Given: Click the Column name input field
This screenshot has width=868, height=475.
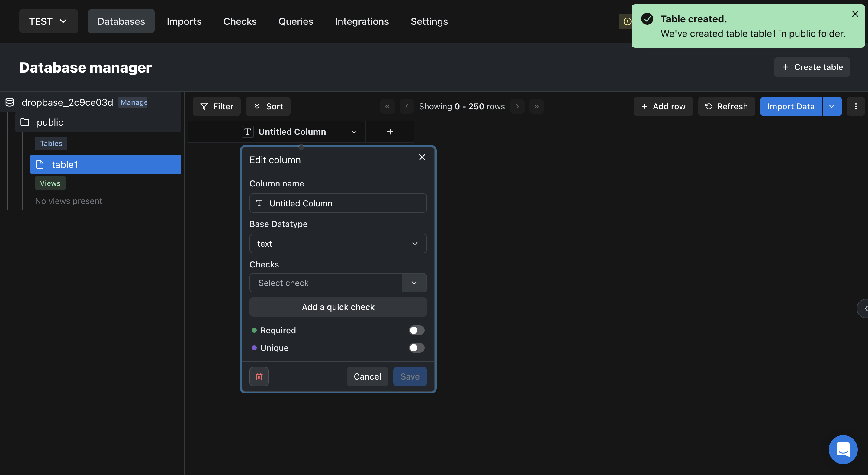Looking at the screenshot, I should [338, 203].
